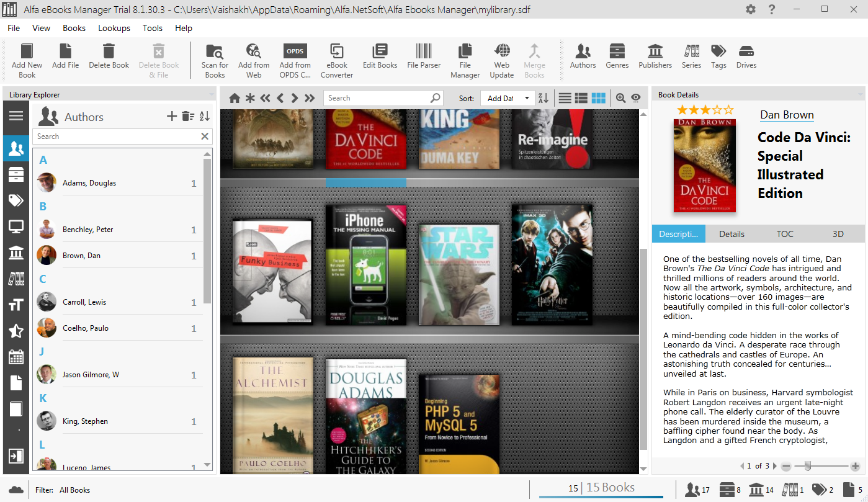The image size is (868, 502).
Task: Expand the Library Explorer panel header arrow
Action: coord(212,95)
